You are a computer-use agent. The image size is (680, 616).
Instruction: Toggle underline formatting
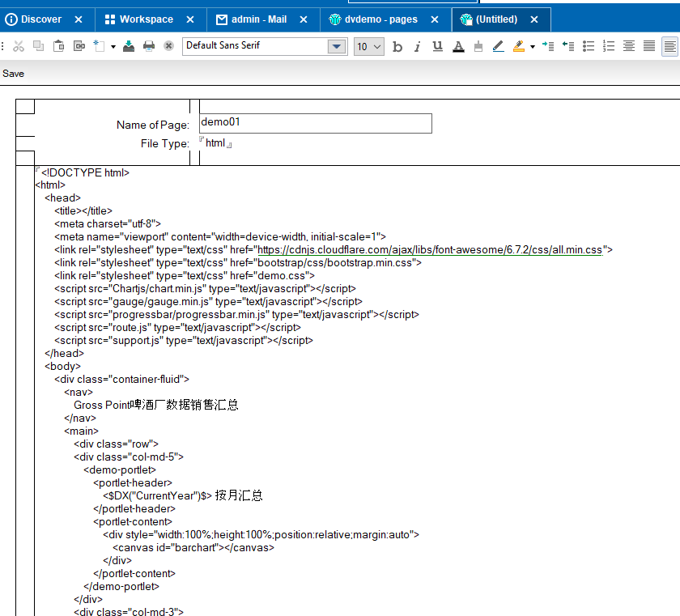pyautogui.click(x=438, y=46)
